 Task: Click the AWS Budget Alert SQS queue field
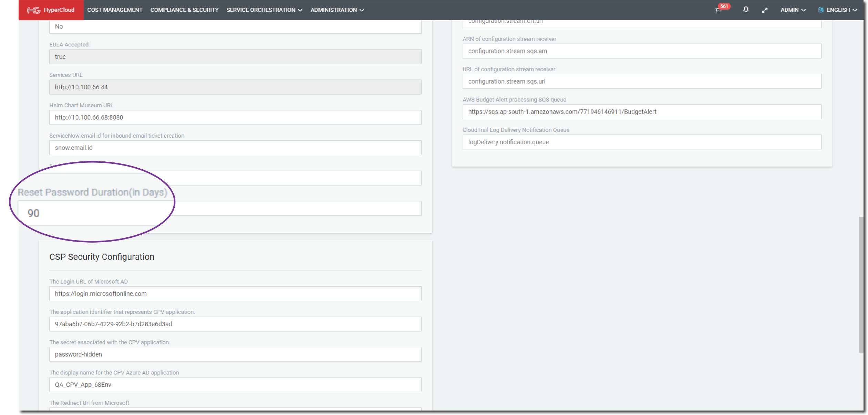pyautogui.click(x=642, y=111)
